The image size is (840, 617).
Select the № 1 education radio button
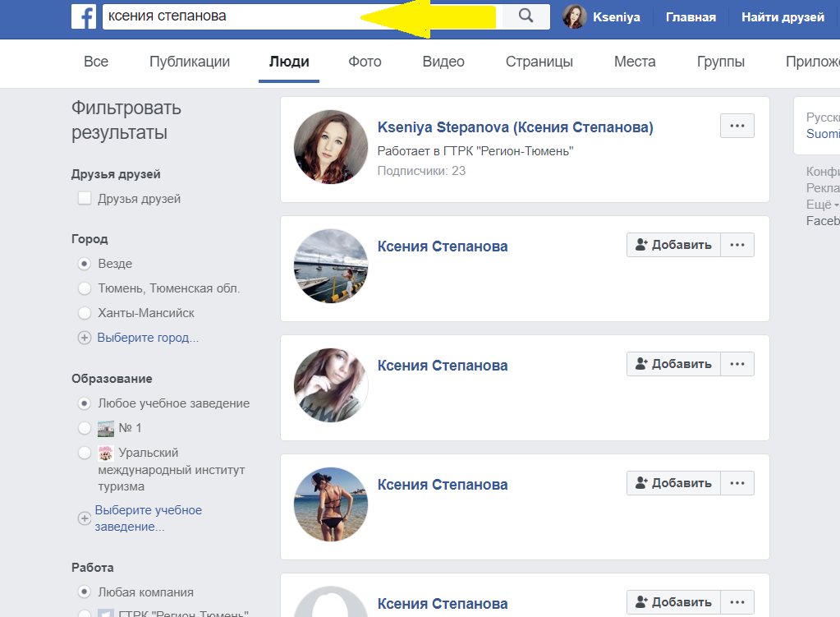pyautogui.click(x=84, y=428)
